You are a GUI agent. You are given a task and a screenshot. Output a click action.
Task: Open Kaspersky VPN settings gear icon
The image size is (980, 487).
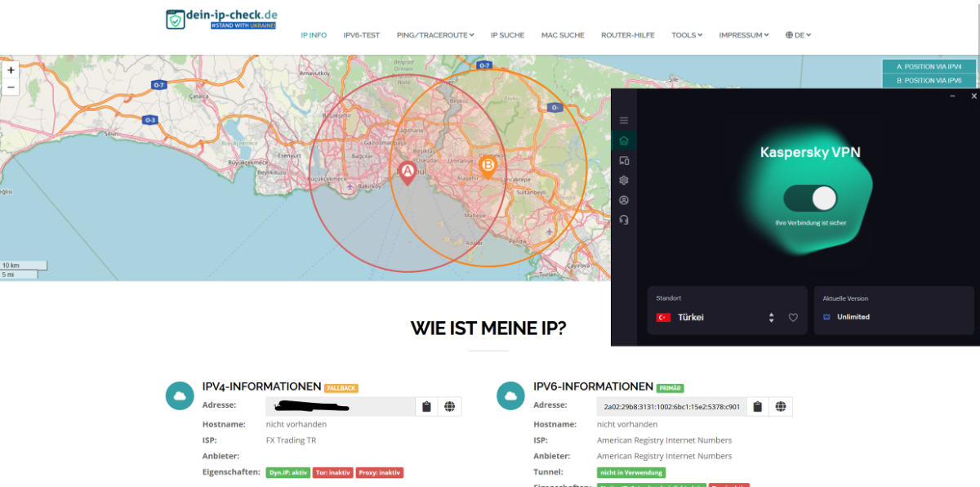pos(623,180)
